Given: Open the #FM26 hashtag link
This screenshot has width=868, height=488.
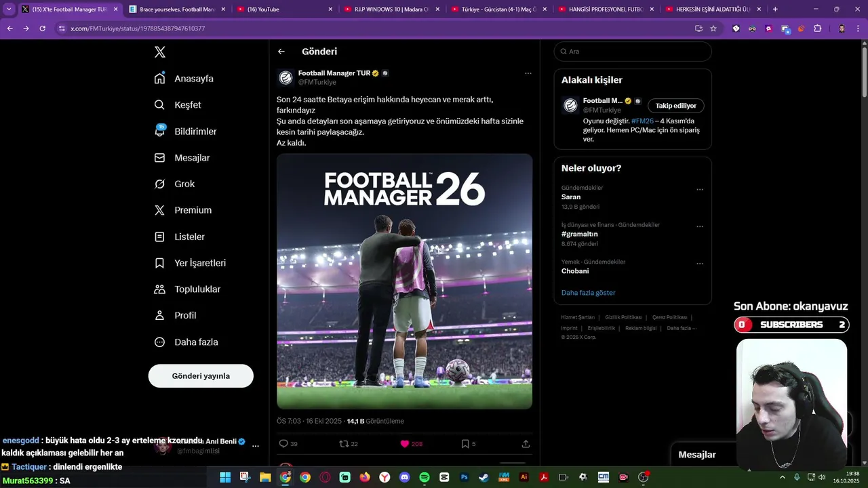Looking at the screenshot, I should tap(642, 121).
